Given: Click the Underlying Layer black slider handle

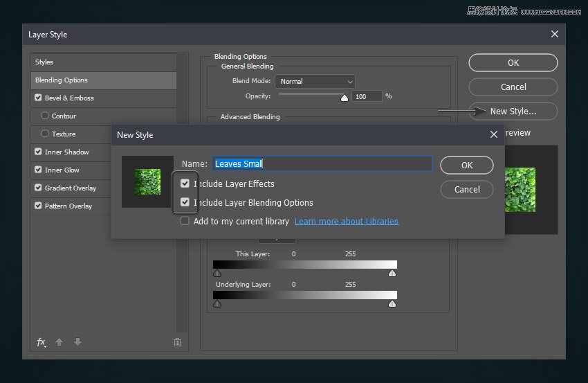Looking at the screenshot, I should point(217,304).
